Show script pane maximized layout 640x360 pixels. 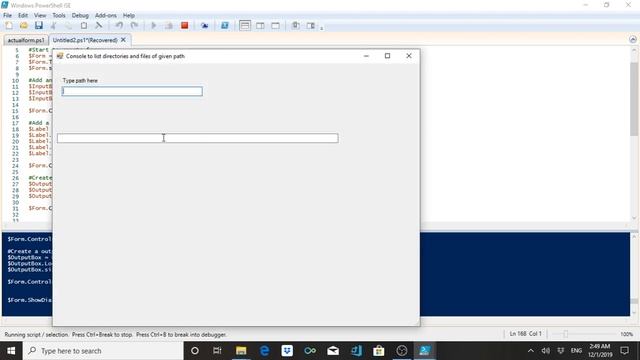[276, 26]
